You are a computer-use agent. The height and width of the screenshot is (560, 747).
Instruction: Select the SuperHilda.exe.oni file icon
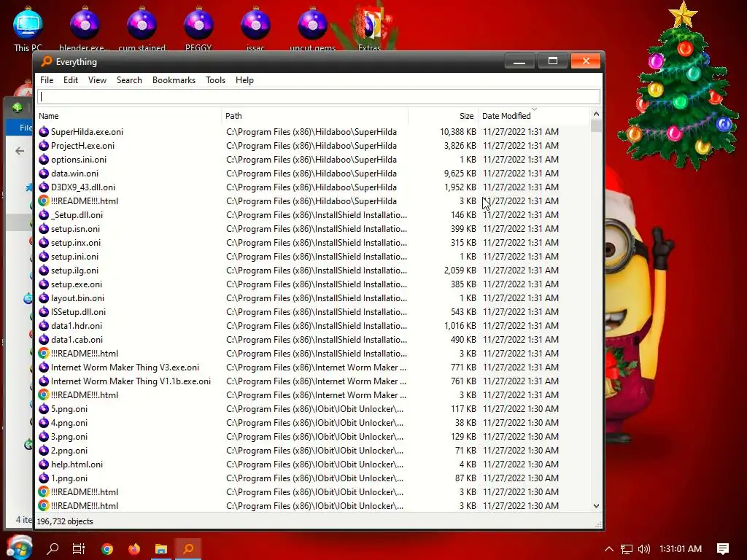[x=44, y=132]
